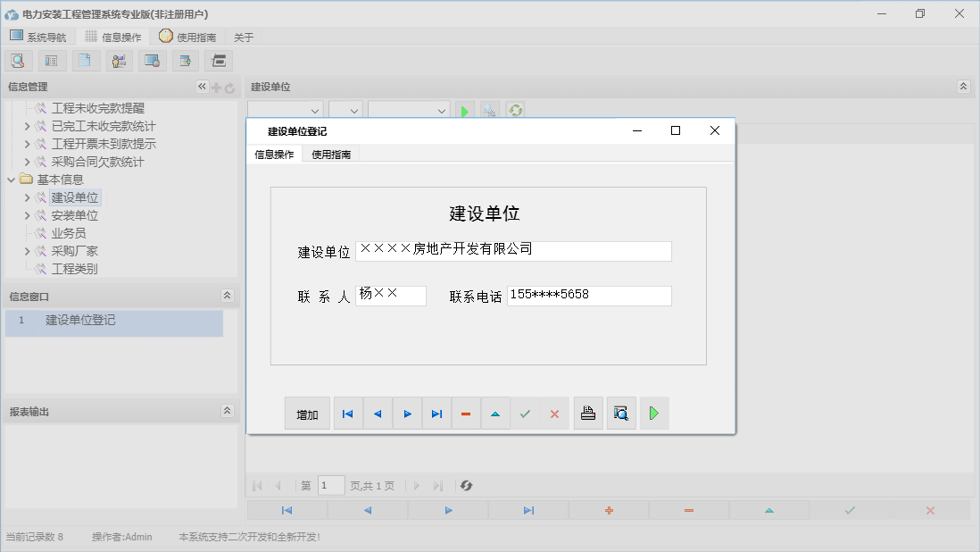Image resolution: width=980 pixels, height=552 pixels.
Task: Open the document icon on the main toolbar
Action: pos(86,60)
